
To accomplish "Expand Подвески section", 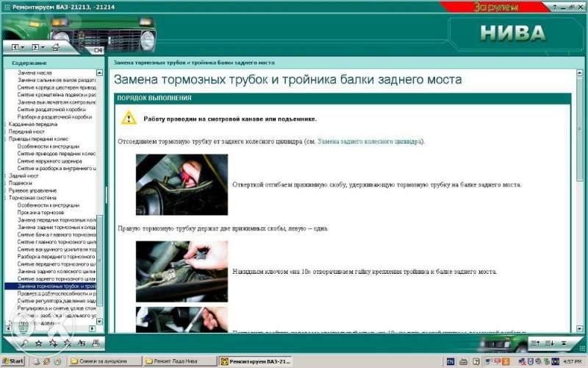I will coord(21,183).
